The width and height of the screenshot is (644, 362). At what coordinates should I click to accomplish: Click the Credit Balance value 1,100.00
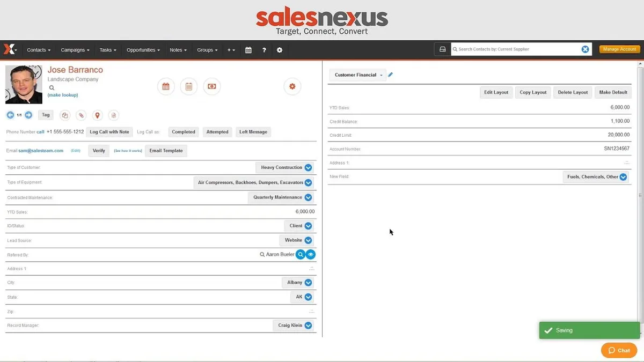coord(620,121)
